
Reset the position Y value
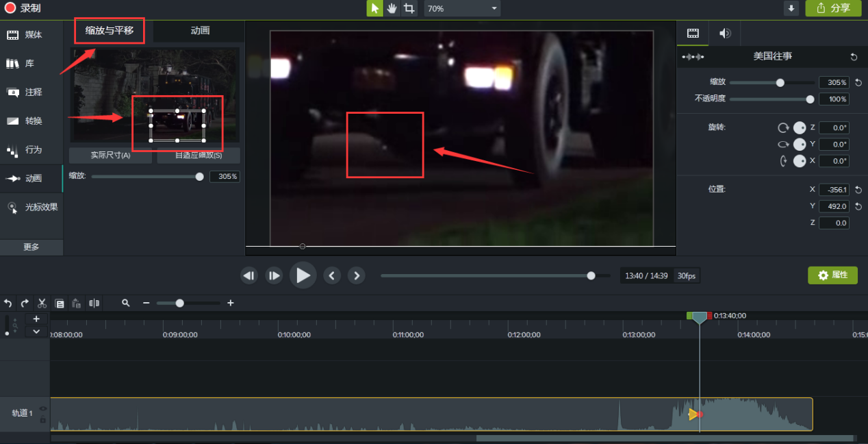(x=858, y=206)
